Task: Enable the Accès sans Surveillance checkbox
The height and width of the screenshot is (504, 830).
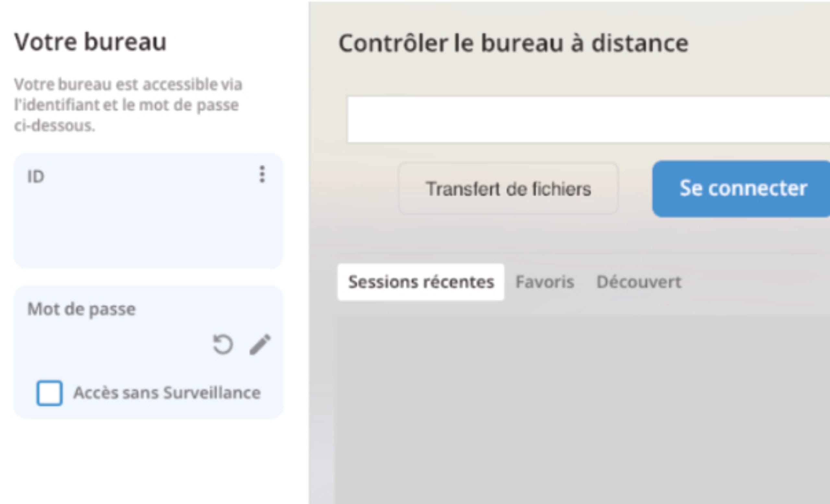Action: (x=50, y=393)
